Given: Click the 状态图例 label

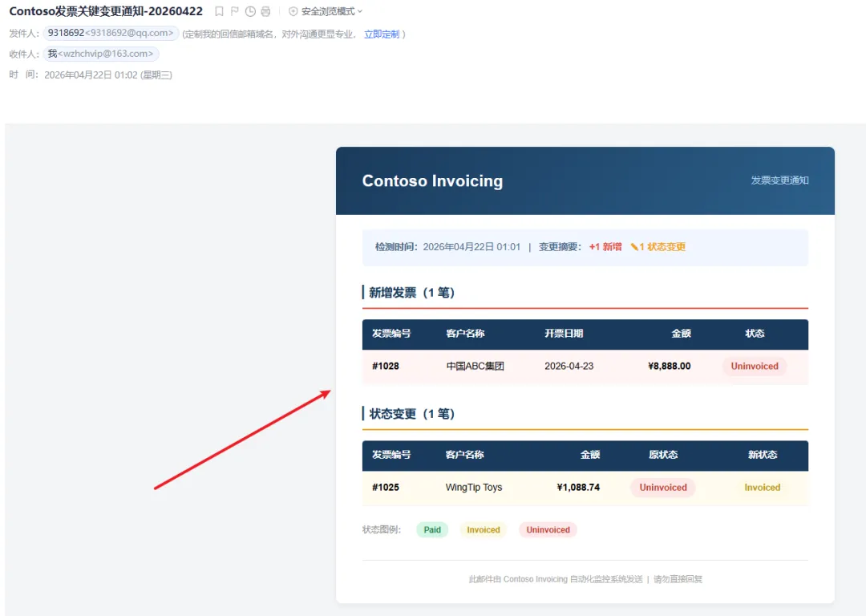Looking at the screenshot, I should (381, 530).
